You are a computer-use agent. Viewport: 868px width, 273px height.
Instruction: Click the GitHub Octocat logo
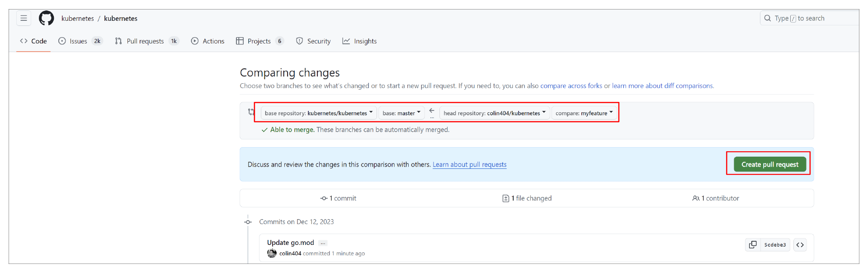46,19
